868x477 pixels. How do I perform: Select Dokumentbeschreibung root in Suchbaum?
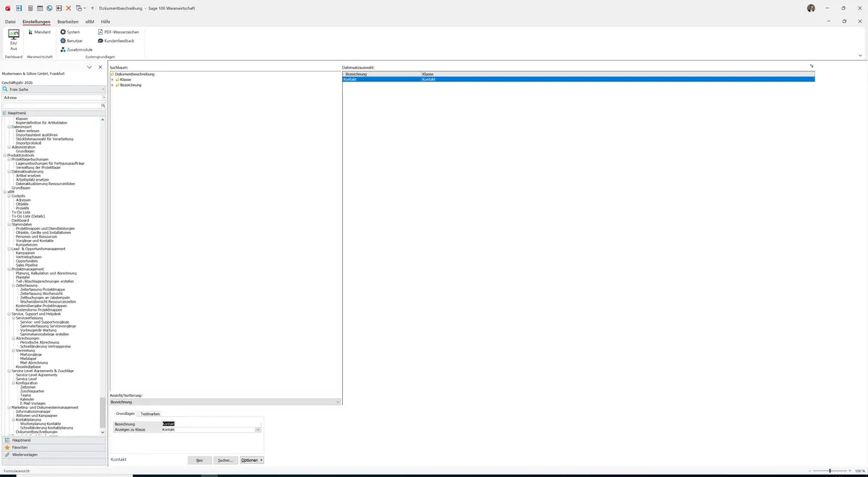point(135,74)
